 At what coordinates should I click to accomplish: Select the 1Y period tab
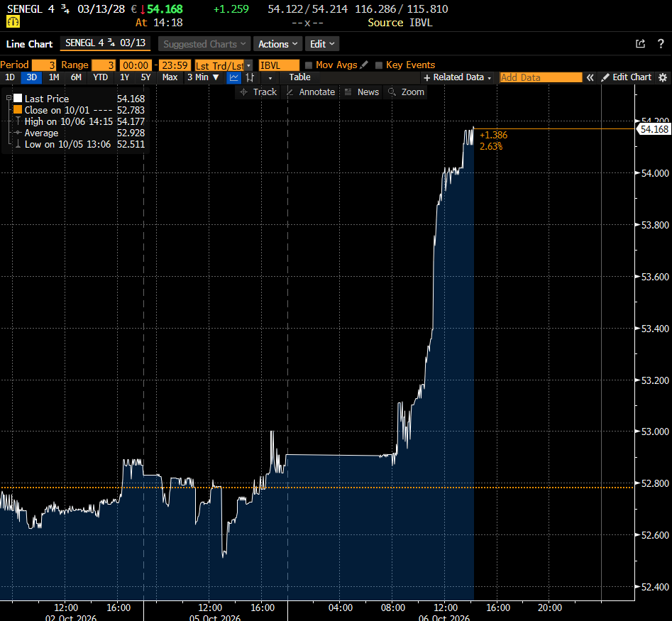(124, 77)
